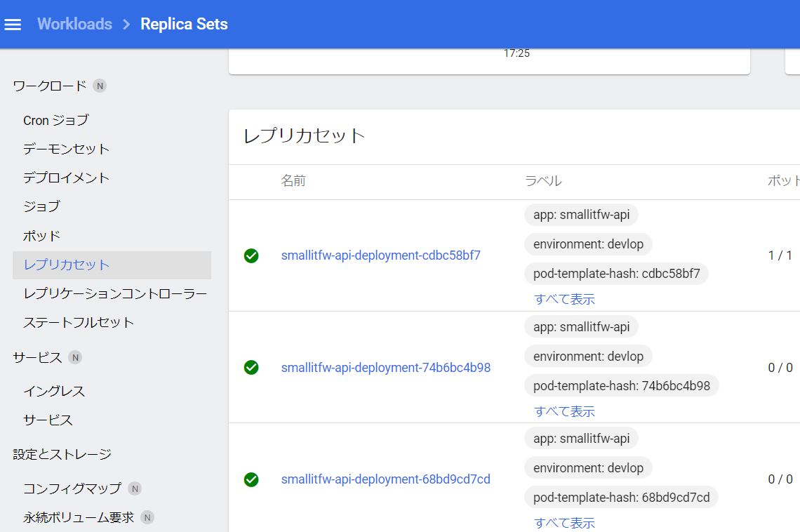800x532 pixels.
Task: Click the pod-template-hash: cdbc58bf7 label chip
Action: coord(616,274)
